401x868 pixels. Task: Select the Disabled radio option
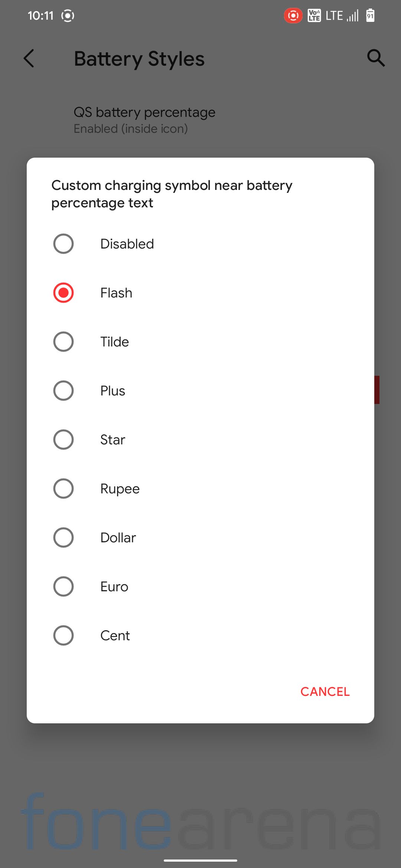(200, 244)
